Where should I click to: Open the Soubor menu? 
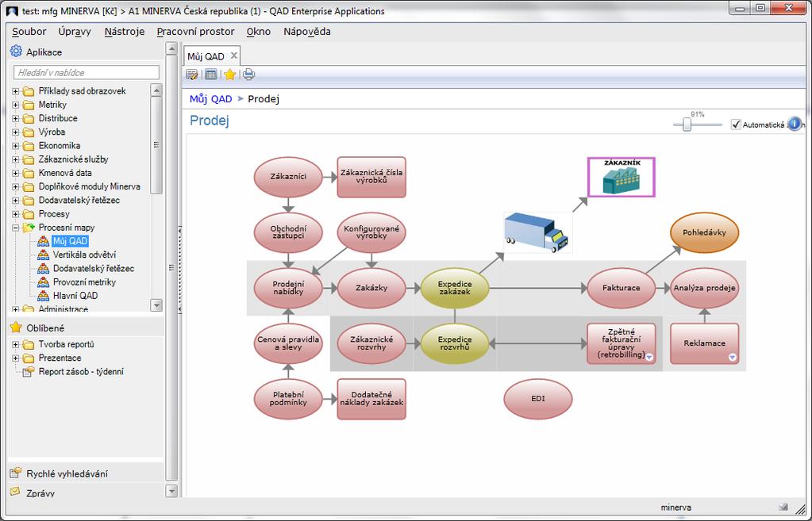29,32
